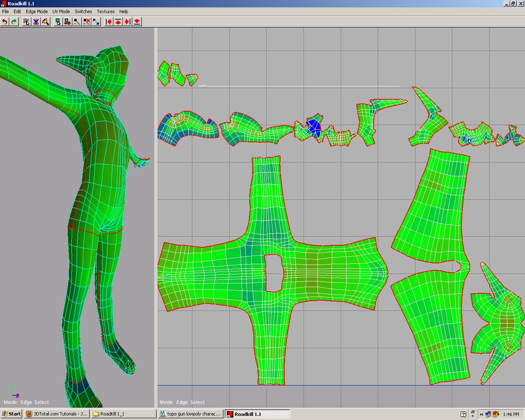Select the scissors cut-edges tool
525x420 pixels.
(36, 22)
